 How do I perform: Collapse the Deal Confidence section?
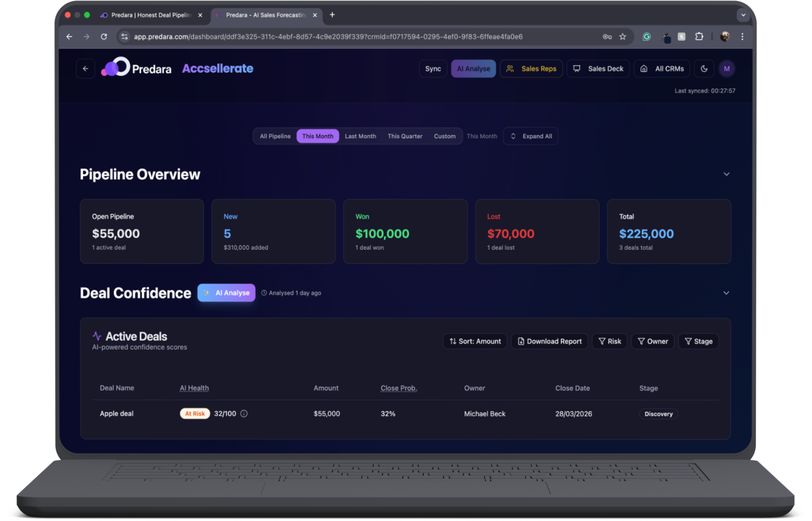click(x=726, y=293)
